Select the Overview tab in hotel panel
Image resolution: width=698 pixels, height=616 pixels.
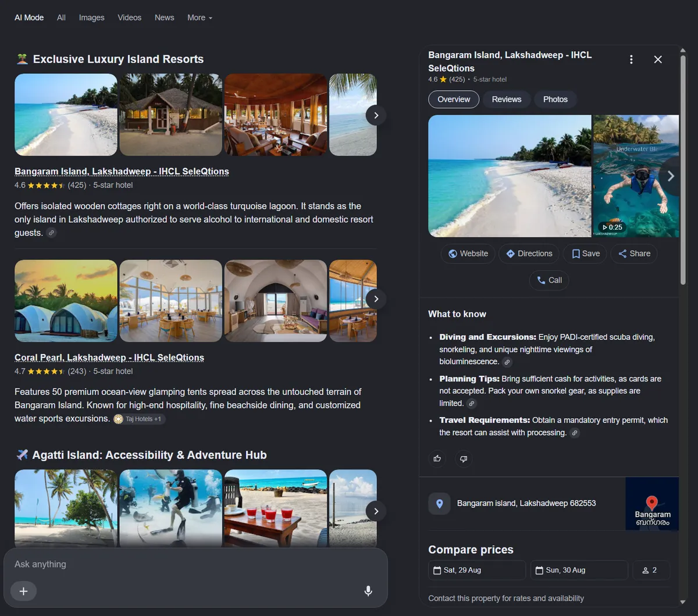pyautogui.click(x=454, y=99)
